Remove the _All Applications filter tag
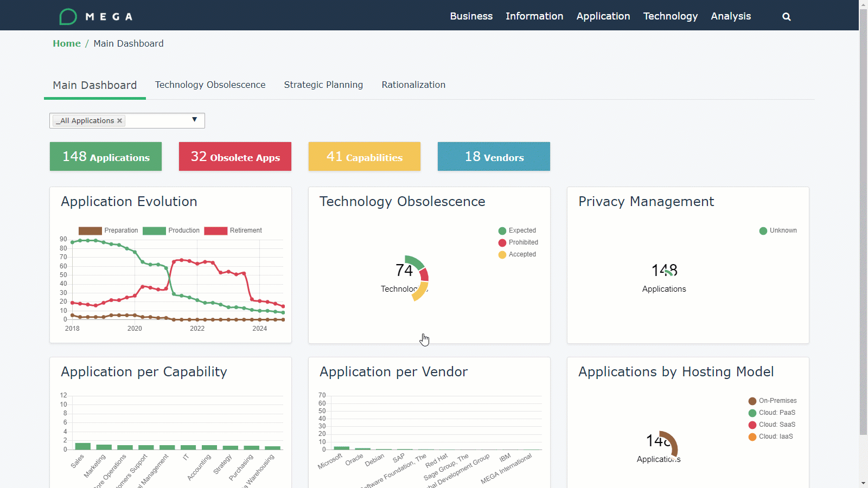Viewport: 868px width, 488px height. click(x=119, y=120)
